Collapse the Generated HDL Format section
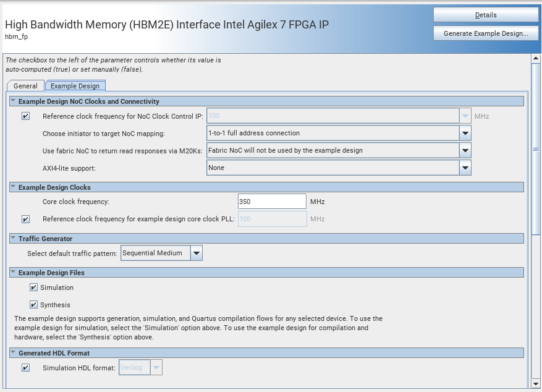This screenshot has height=392, width=542. (x=13, y=353)
